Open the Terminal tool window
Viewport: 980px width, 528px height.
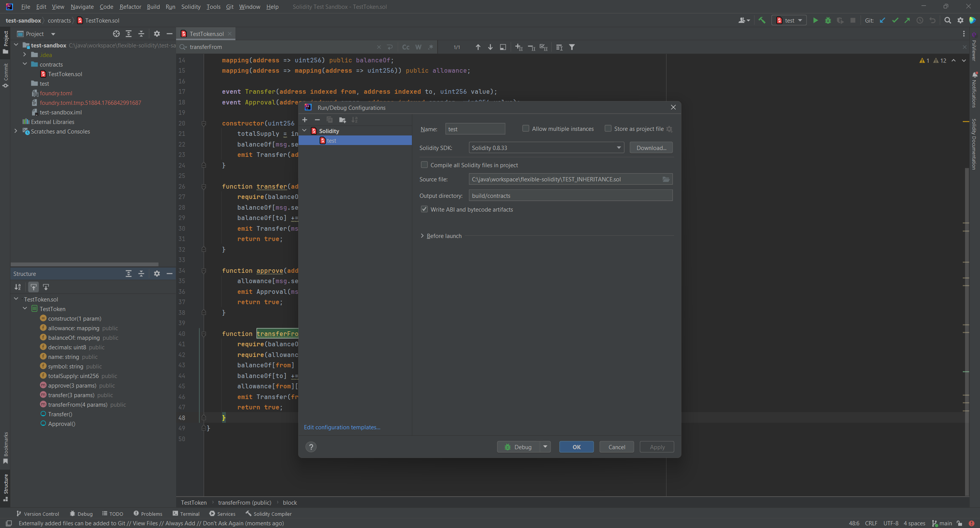click(x=186, y=513)
